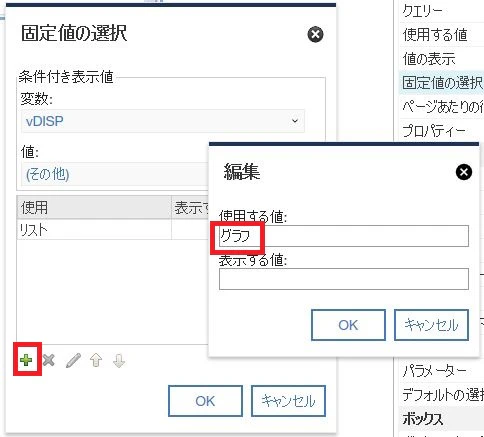Click キャンセル in the 編集 dialog
This screenshot has width=484, height=437.
click(x=431, y=325)
